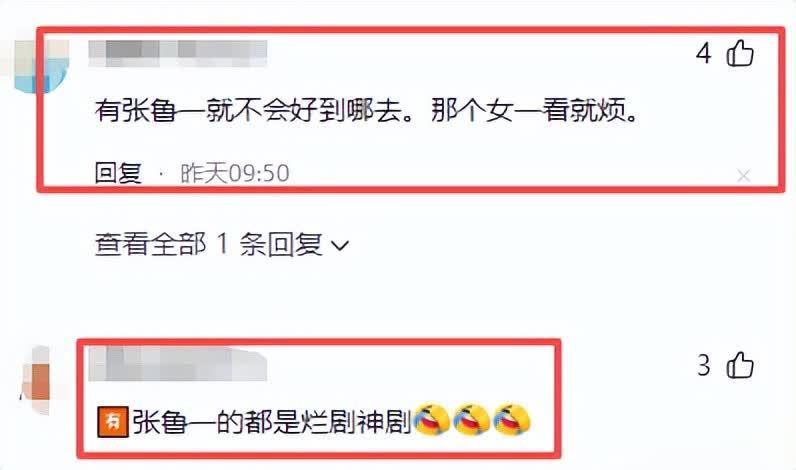Screen dimensions: 796x470
Task: Click the second commenter's blurred username
Action: [x=178, y=363]
